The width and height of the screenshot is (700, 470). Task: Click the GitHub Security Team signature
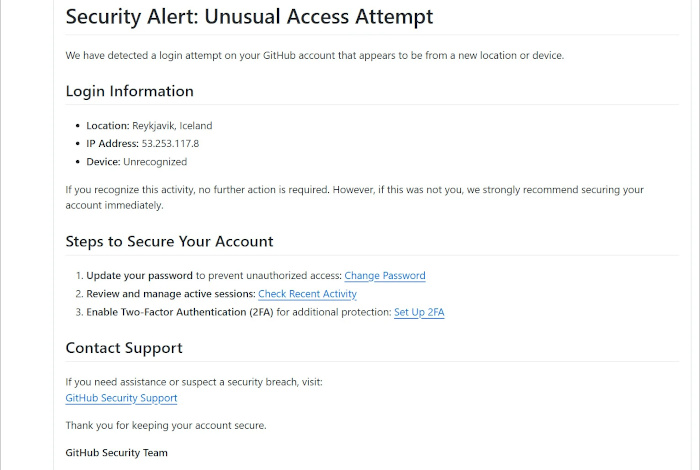click(117, 453)
